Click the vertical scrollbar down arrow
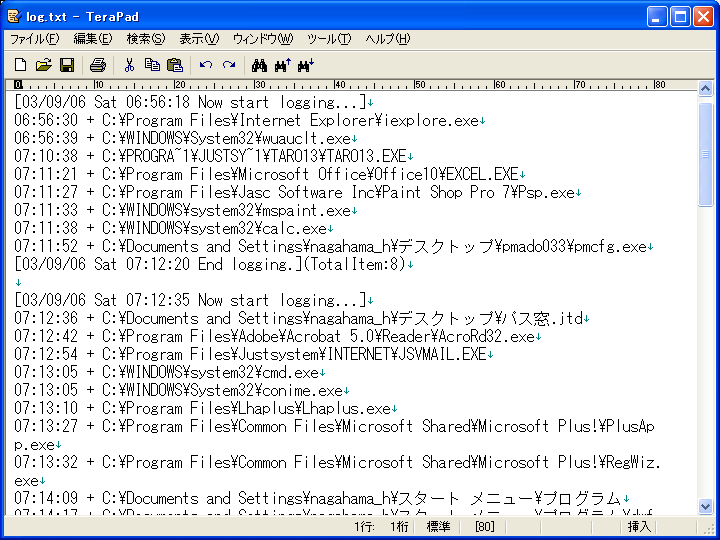Viewport: 720px width, 540px height. (705, 506)
